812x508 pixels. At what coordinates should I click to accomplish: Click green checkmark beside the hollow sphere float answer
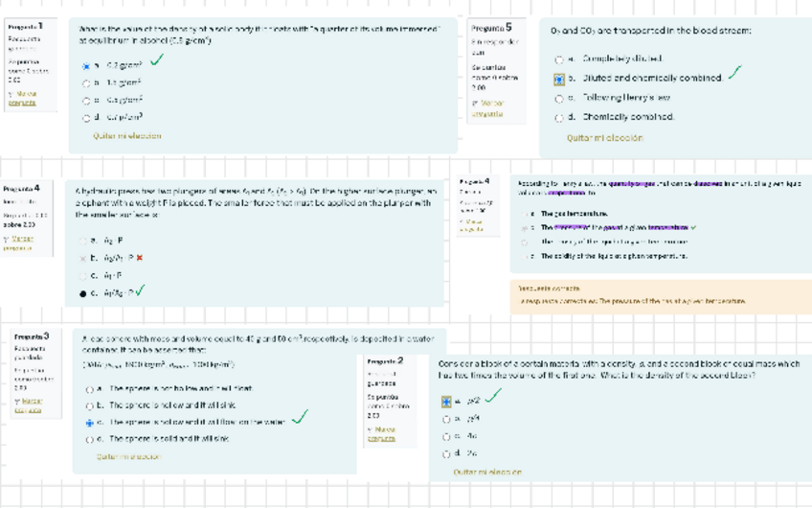point(300,417)
